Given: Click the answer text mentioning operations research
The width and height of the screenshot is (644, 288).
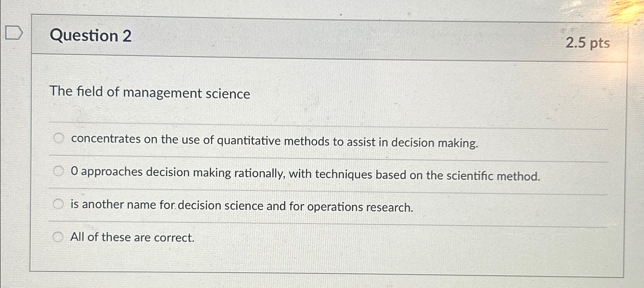Looking at the screenshot, I should (242, 207).
